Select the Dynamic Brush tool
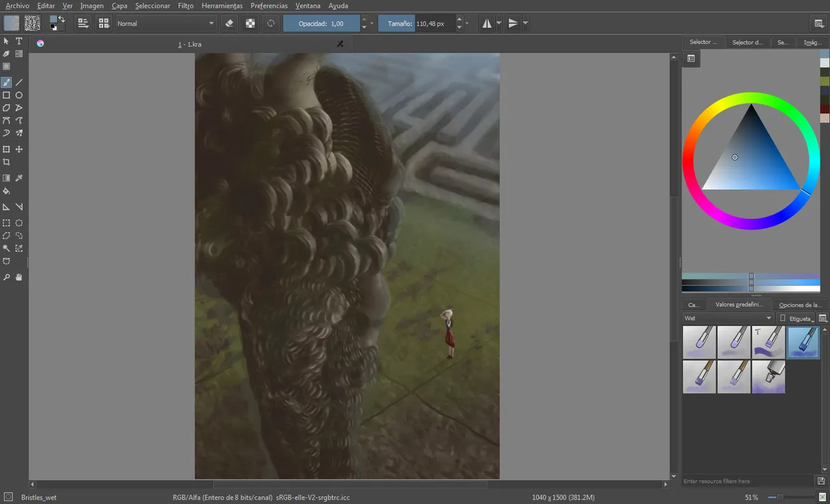The image size is (830, 504). [6, 133]
